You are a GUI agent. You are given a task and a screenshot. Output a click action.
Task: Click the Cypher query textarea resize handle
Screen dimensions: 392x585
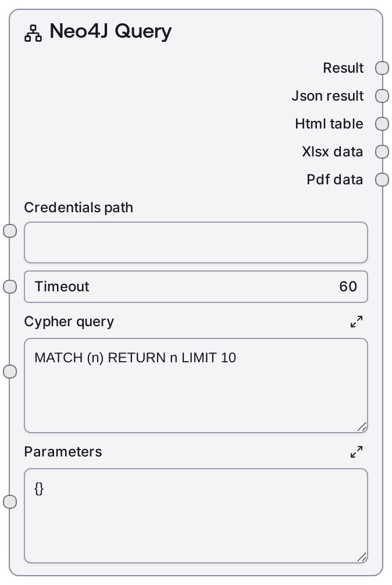point(362,427)
